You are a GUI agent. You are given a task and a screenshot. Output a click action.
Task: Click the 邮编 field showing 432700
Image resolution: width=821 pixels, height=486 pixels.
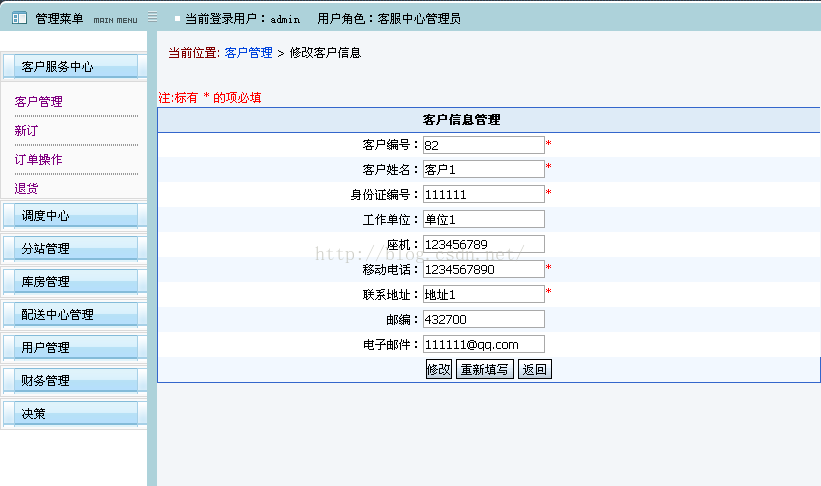click(484, 319)
